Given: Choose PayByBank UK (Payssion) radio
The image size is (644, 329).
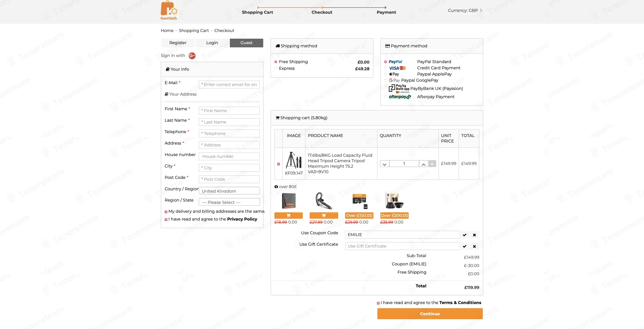Looking at the screenshot, I should tap(386, 86).
